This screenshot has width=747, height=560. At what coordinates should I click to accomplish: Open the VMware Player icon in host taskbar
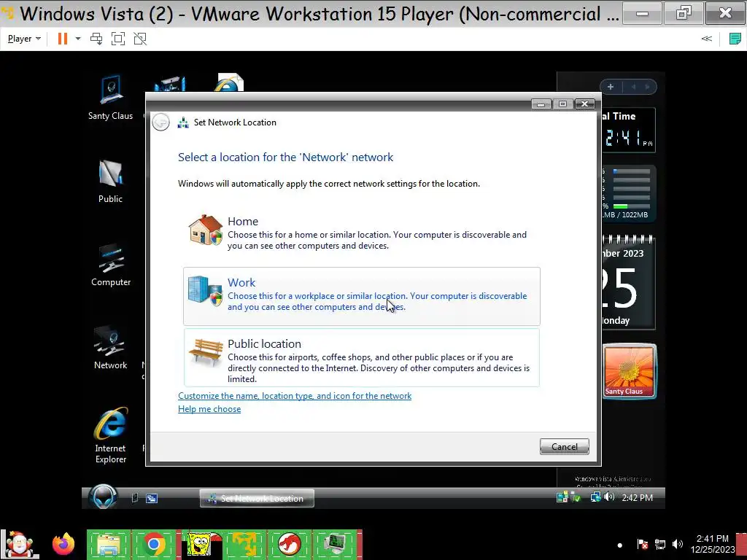click(x=244, y=544)
